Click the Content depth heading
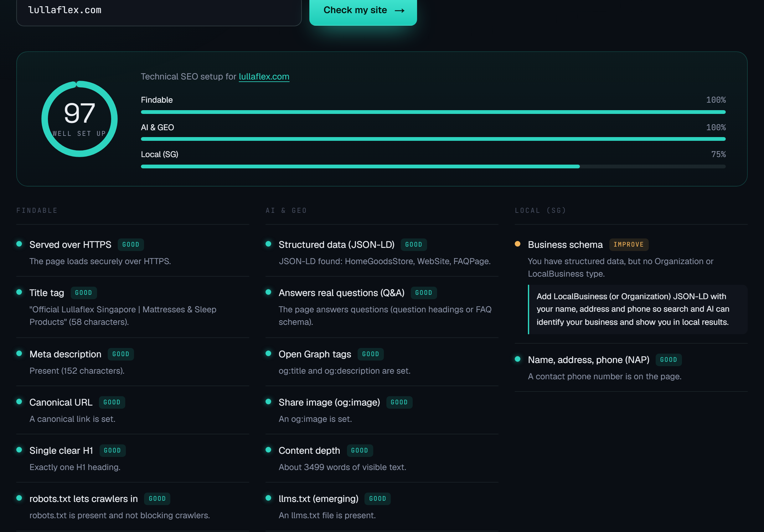The width and height of the screenshot is (764, 532). pyautogui.click(x=309, y=451)
